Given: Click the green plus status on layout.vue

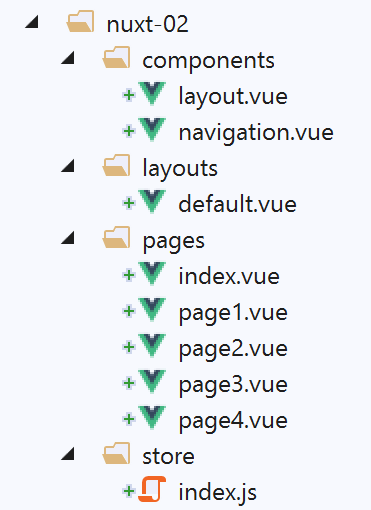Looking at the screenshot, I should 129,95.
